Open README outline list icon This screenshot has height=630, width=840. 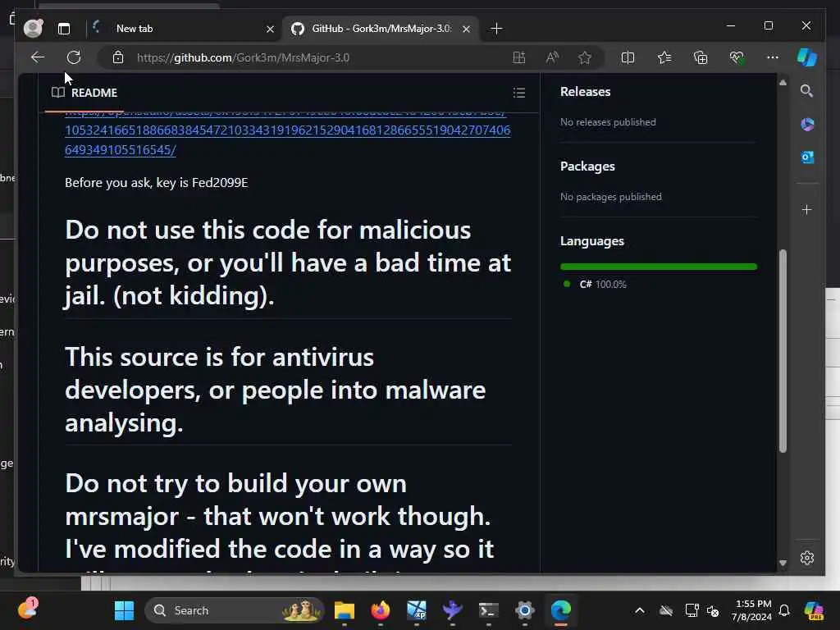(518, 93)
